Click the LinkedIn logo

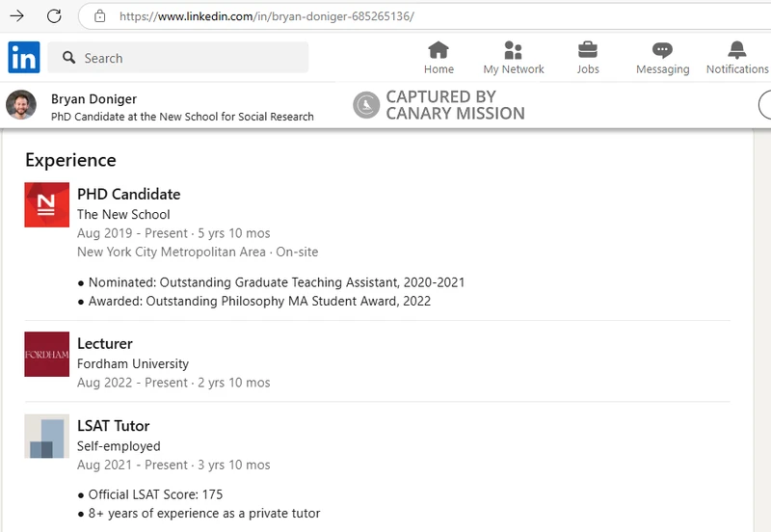23,57
